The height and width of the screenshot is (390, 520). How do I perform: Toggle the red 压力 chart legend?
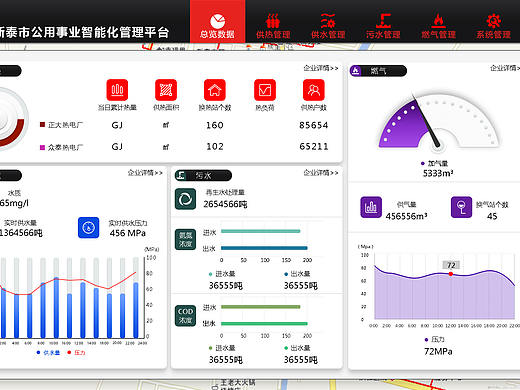point(76,353)
